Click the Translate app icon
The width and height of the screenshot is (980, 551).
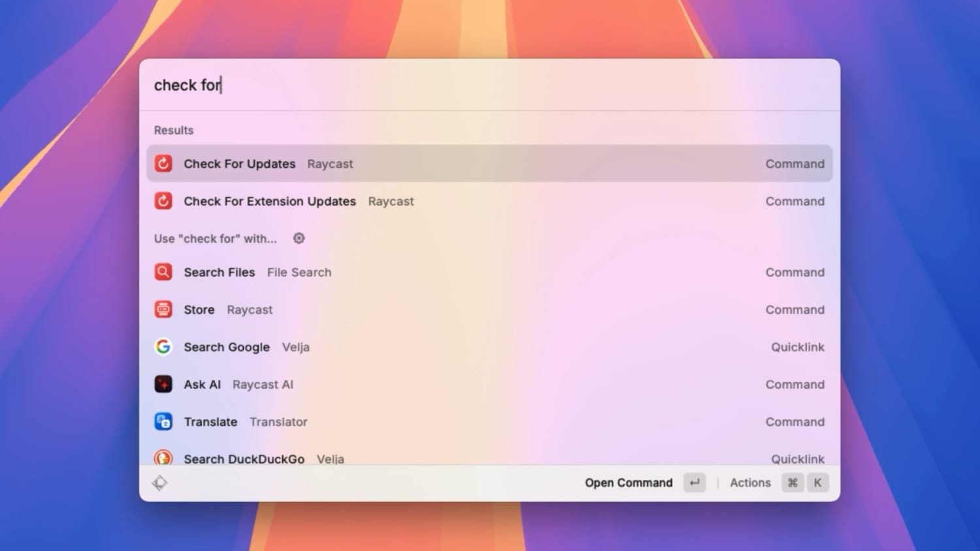pos(163,422)
